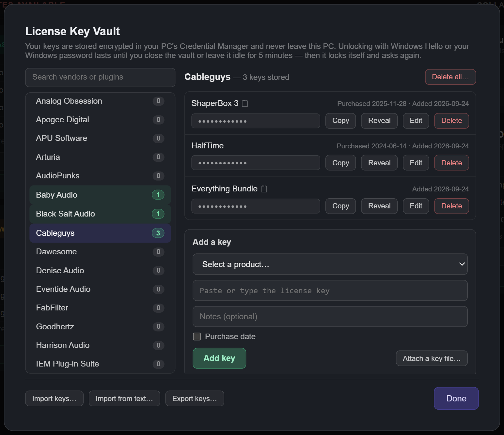The image size is (504, 435).
Task: Click Export keys… button
Action: (195, 398)
